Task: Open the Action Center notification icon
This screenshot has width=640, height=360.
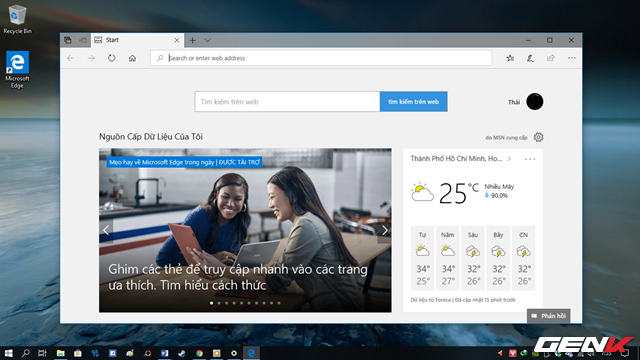Action: coord(624,353)
